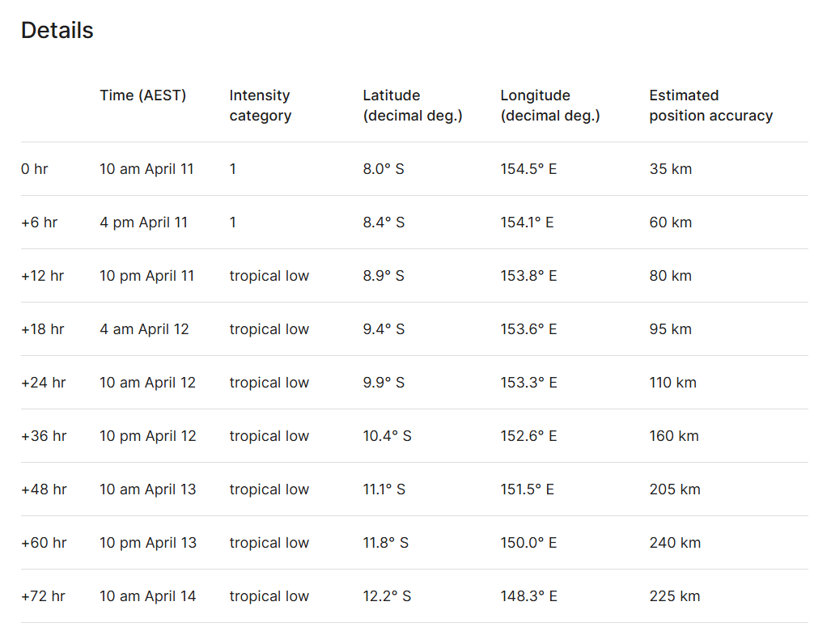Click the 35 km accuracy value
831x644 pixels.
point(670,169)
